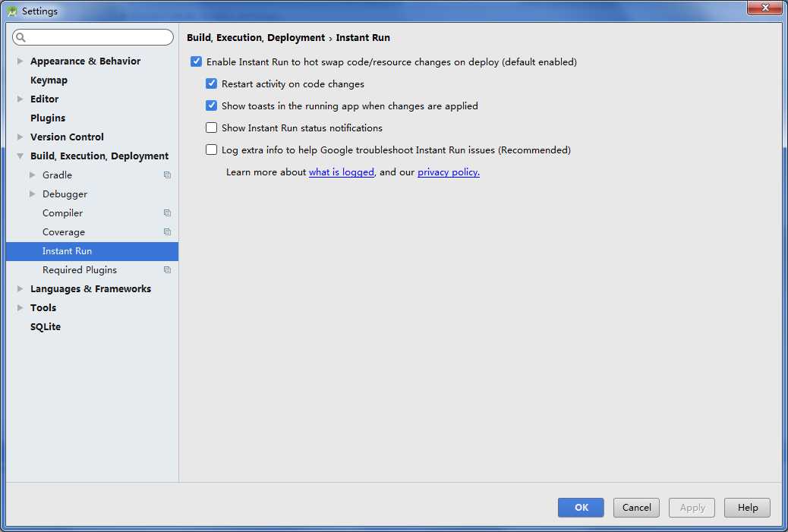The height and width of the screenshot is (532, 788).
Task: Expand Appearance & Behavior section
Action: (20, 61)
